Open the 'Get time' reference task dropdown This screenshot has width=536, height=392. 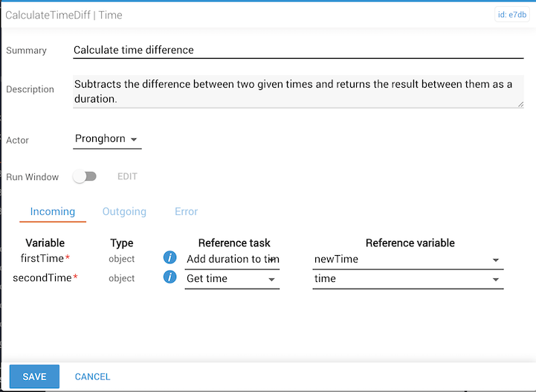(x=232, y=278)
